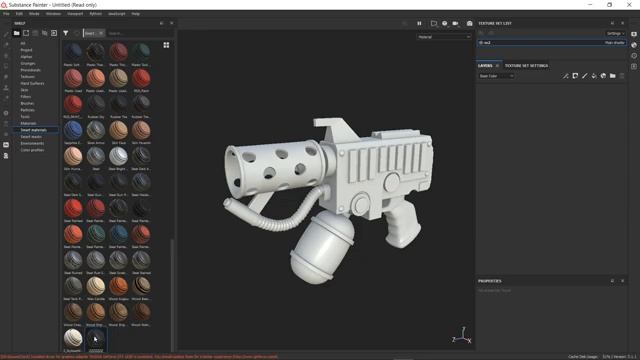The image size is (640, 360).
Task: Select the Polygon Fill tool in left toolbar
Action: [x=6, y=66]
